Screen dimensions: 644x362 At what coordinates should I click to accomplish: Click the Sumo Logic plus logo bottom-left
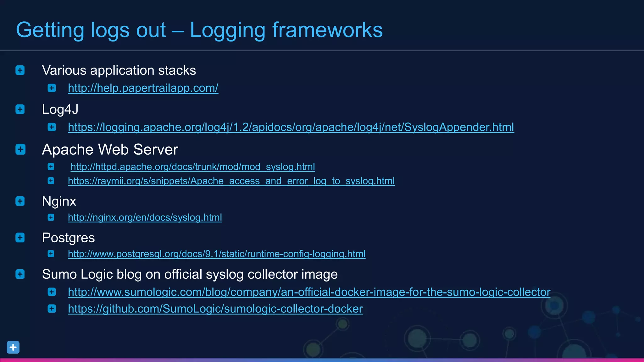click(x=13, y=347)
